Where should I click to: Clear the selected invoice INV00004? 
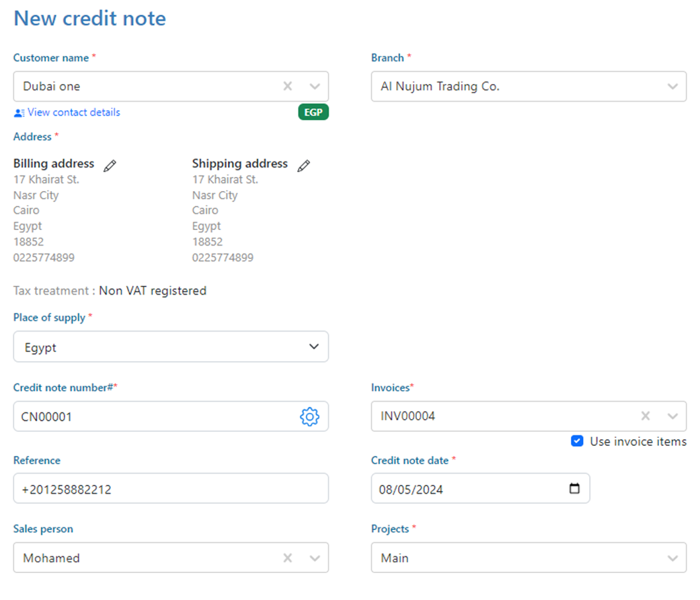click(646, 416)
